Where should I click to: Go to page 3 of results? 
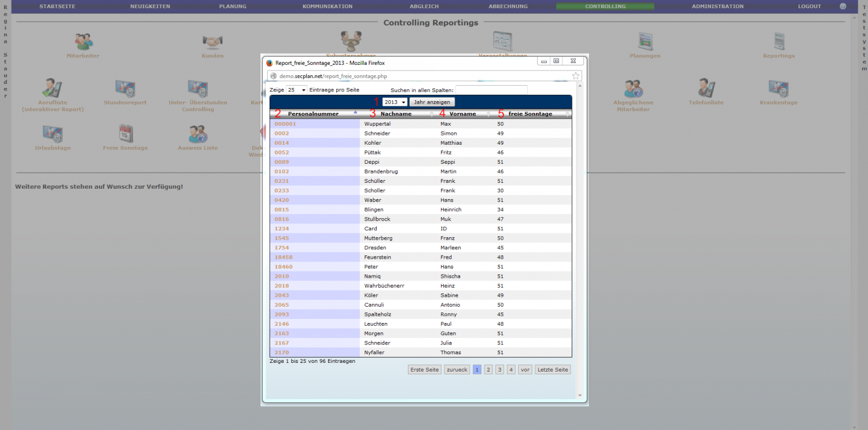coord(500,370)
